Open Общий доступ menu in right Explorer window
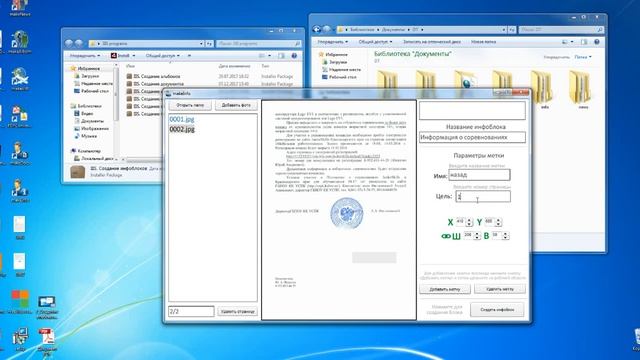Screen dimensions: 640x360 pyautogui.click(x=375, y=42)
